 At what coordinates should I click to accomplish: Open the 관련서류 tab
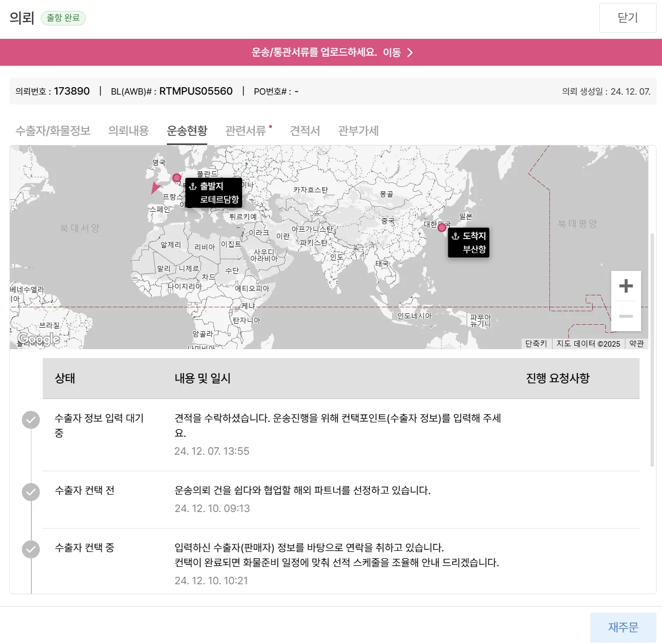click(246, 131)
